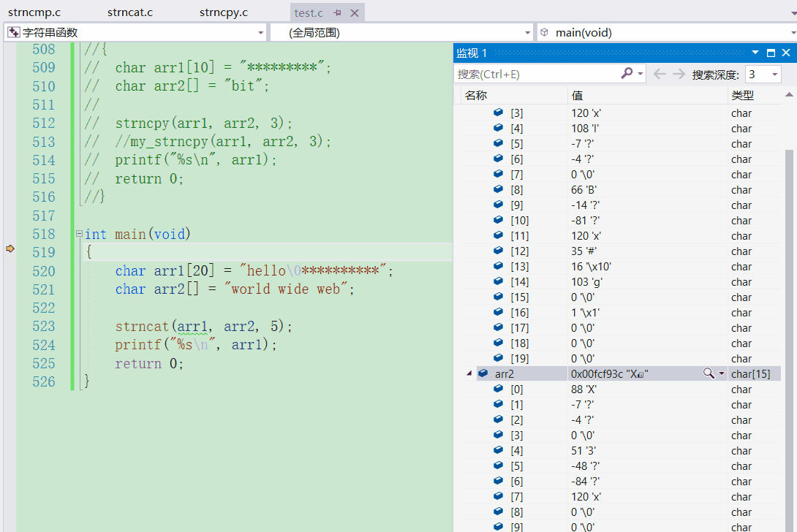
Task: Select the row with value 108 'l'
Action: tap(620, 129)
